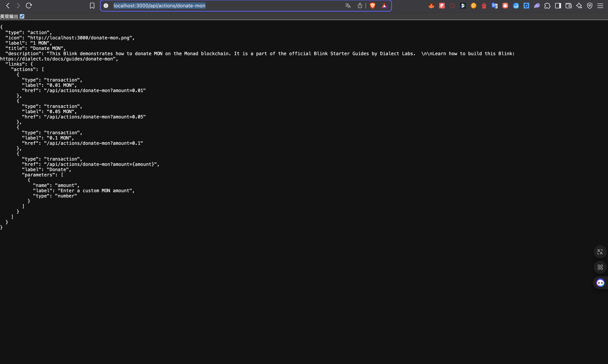Click the Phantom ghost wallet extension

(x=537, y=6)
